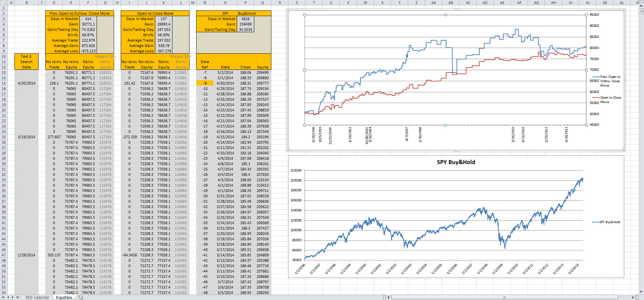Click the Select All corner button
Image resolution: width=644 pixels, height=300 pixels.
[x=3, y=3]
